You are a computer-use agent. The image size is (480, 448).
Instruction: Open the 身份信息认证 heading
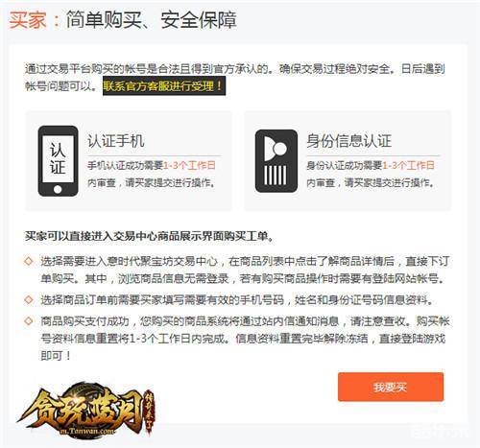[348, 141]
